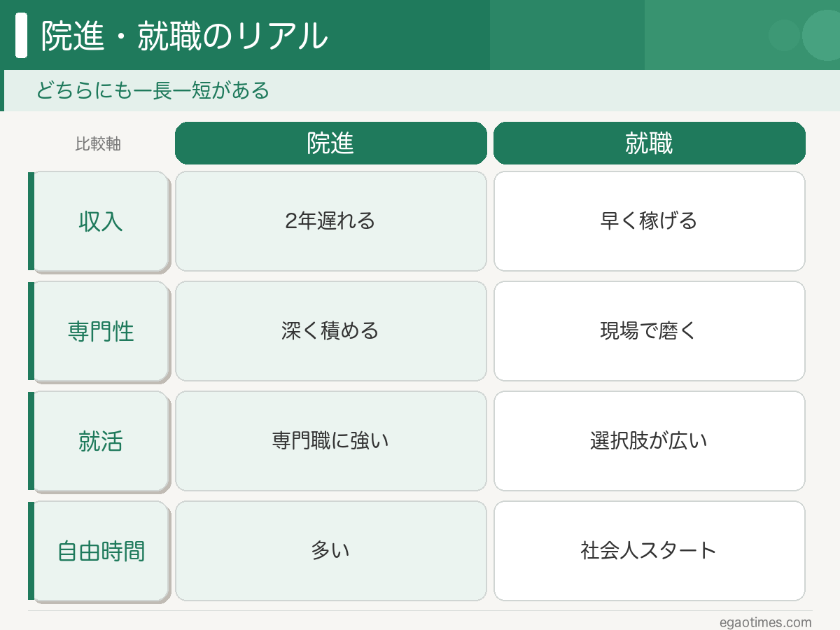This screenshot has height=630, width=840.
Task: Click the 専門職に強い cell
Action: coord(330,441)
